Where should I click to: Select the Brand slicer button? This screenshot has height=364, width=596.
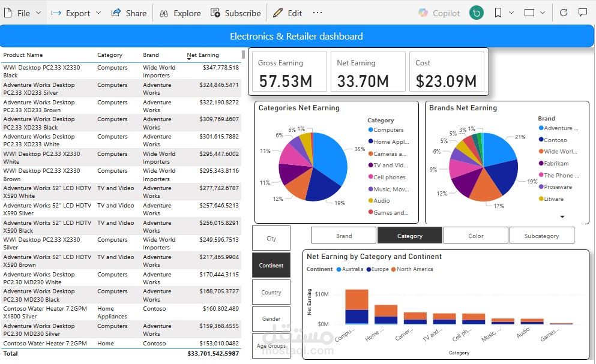(343, 236)
